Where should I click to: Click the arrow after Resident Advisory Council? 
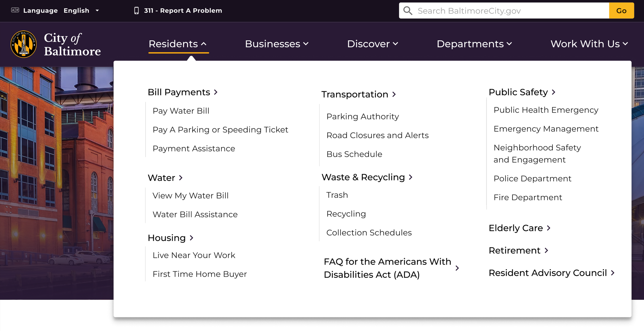tap(613, 273)
